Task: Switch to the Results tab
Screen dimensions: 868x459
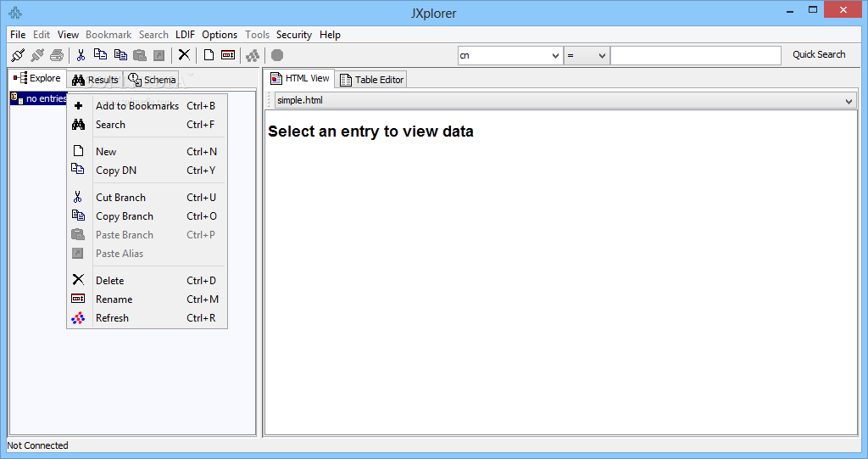Action: pos(95,80)
